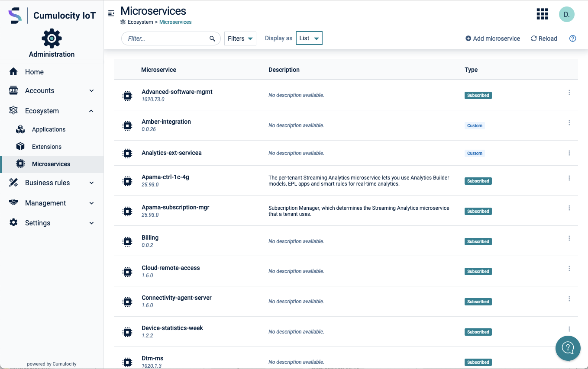The image size is (588, 369).
Task: Open the kebab menu for Advanced-software-mgmt
Action: tap(569, 92)
